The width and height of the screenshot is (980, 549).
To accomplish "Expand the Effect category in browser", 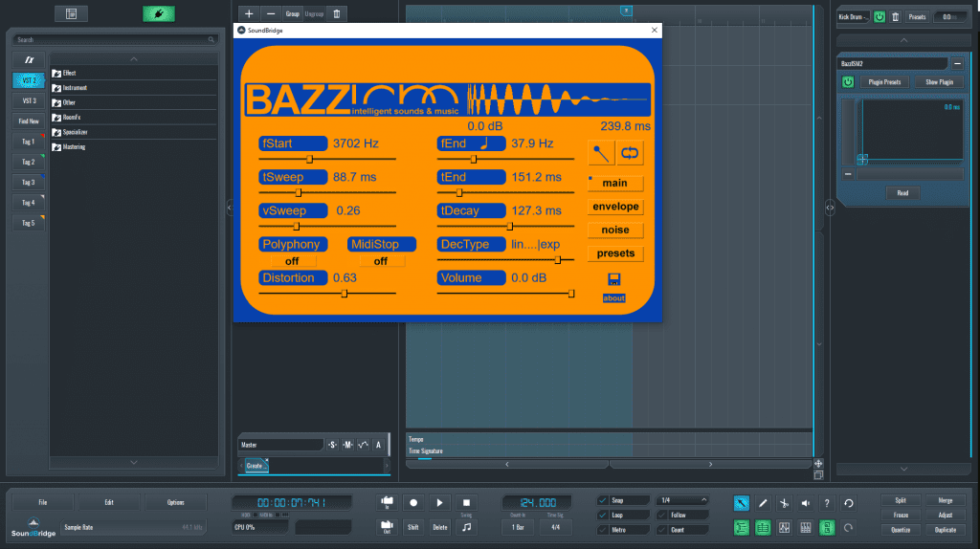I will pyautogui.click(x=57, y=73).
